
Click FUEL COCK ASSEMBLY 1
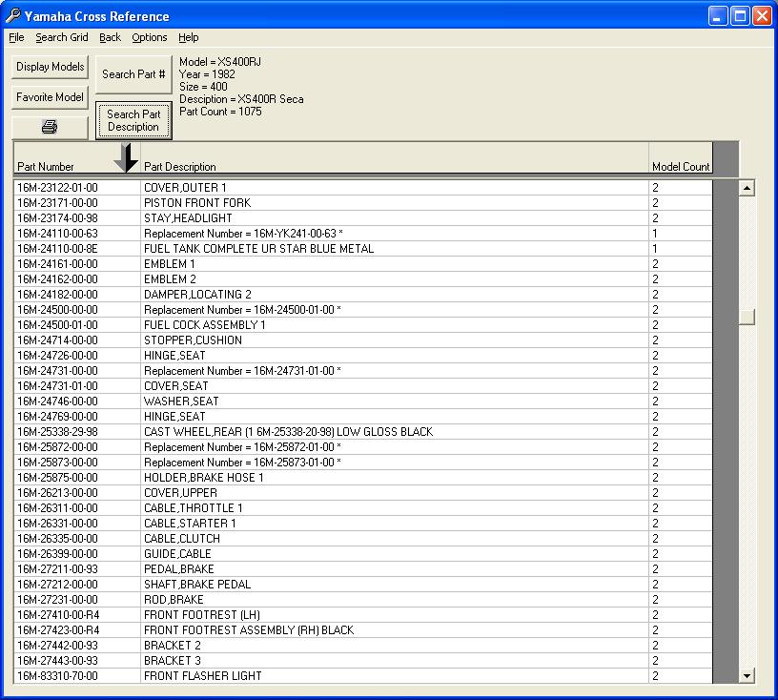pyautogui.click(x=204, y=324)
